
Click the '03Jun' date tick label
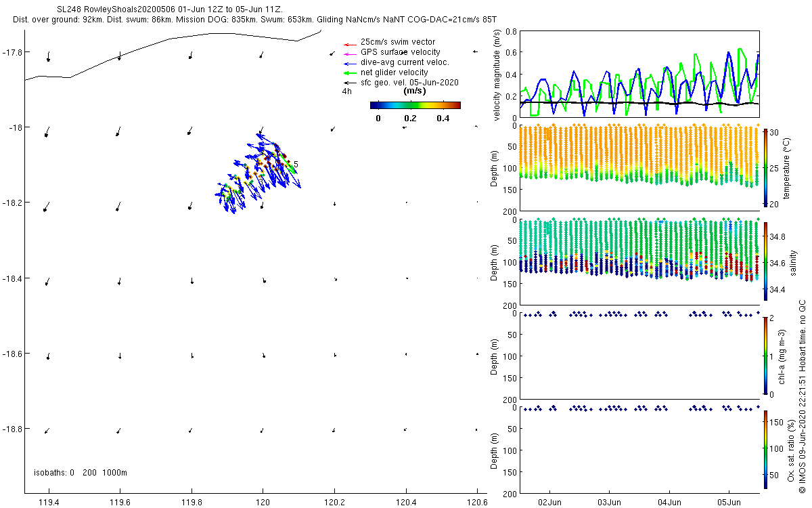pyautogui.click(x=610, y=502)
